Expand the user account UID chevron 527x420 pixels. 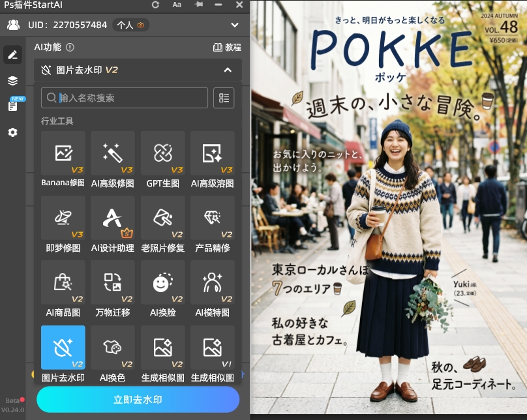(235, 25)
